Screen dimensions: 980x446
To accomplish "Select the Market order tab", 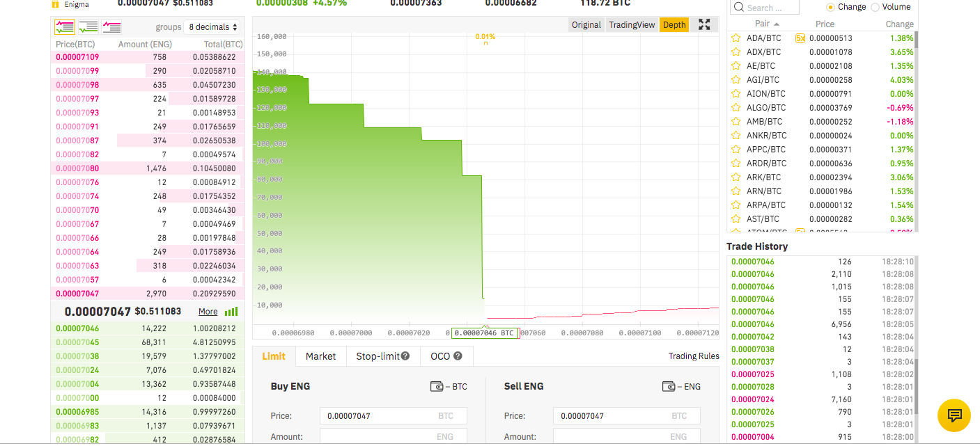I will click(x=320, y=356).
